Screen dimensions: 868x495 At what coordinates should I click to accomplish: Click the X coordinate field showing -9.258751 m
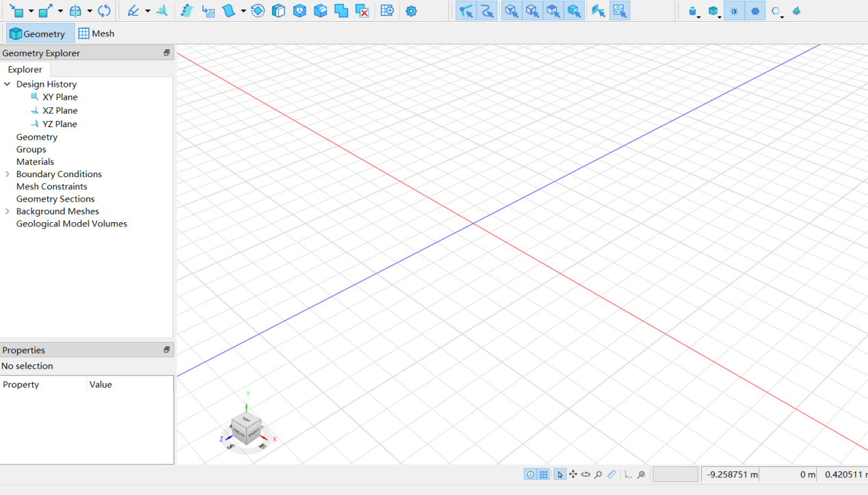click(730, 474)
